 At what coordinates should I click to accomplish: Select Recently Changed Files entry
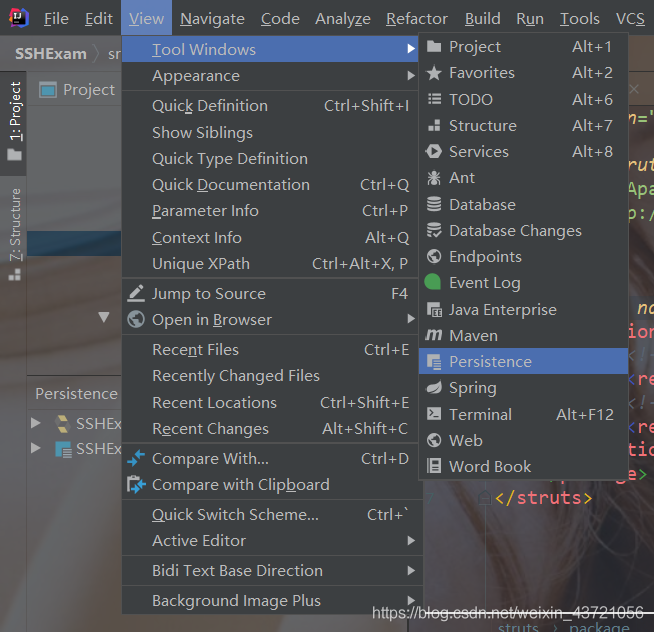click(x=270, y=376)
